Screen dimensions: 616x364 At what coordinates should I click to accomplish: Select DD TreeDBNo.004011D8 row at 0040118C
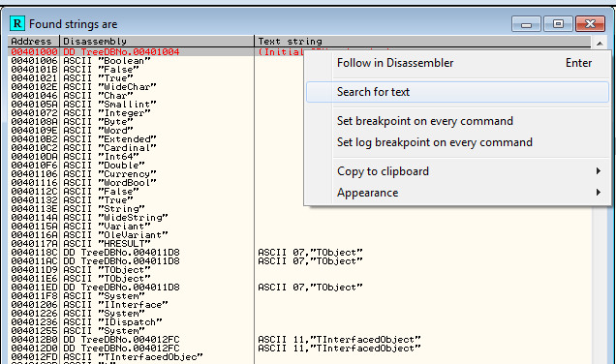[x=299, y=252]
